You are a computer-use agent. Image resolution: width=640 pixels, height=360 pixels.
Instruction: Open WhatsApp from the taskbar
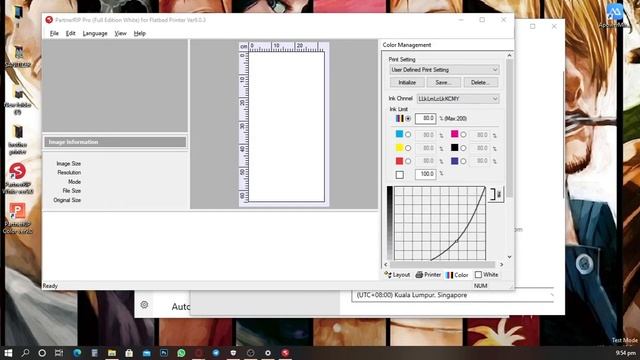point(181,353)
